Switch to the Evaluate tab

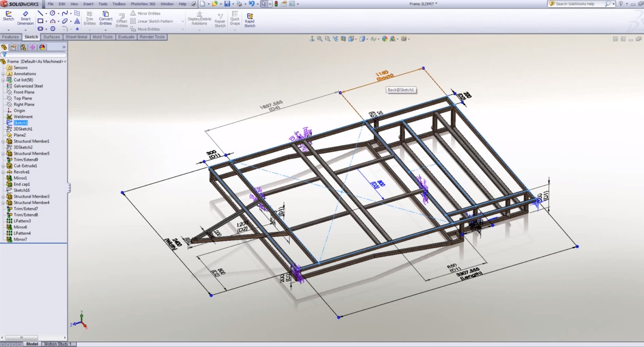pyautogui.click(x=126, y=37)
